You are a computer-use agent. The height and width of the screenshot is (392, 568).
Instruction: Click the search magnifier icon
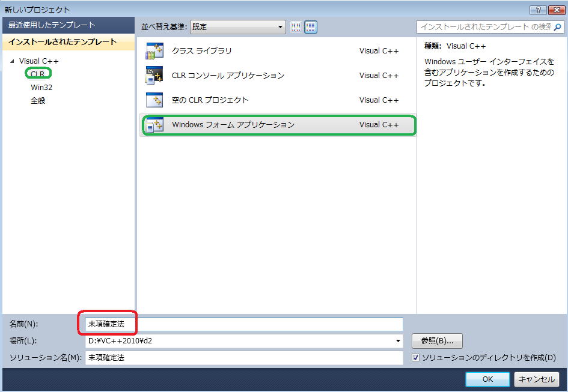[x=558, y=27]
